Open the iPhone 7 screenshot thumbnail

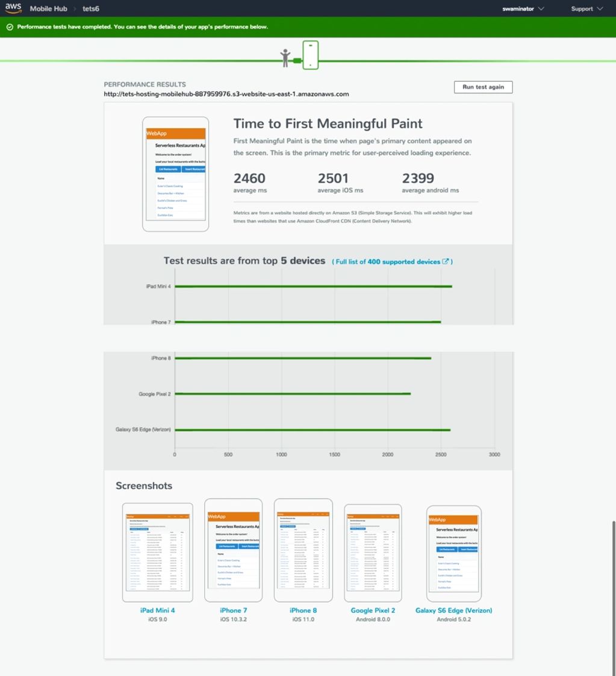tap(234, 550)
